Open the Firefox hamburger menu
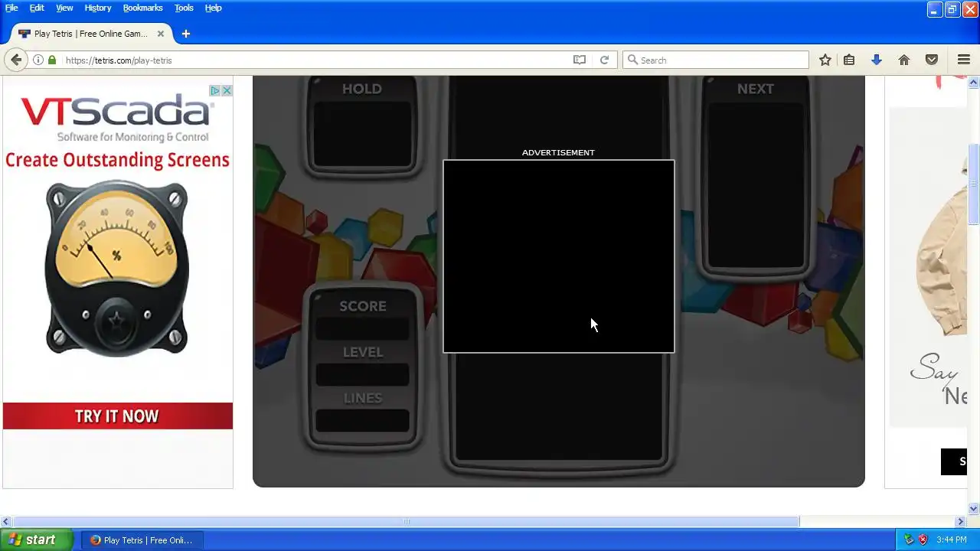Image resolution: width=980 pixels, height=551 pixels. 964,60
